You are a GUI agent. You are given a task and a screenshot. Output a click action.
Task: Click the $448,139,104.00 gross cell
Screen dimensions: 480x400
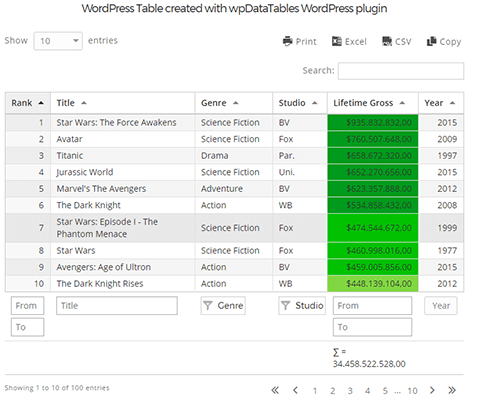(x=373, y=284)
